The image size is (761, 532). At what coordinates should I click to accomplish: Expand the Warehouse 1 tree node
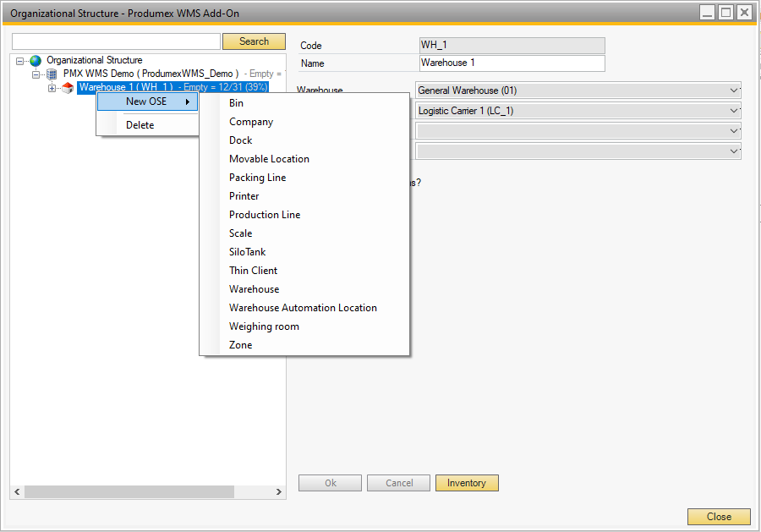[x=52, y=88]
